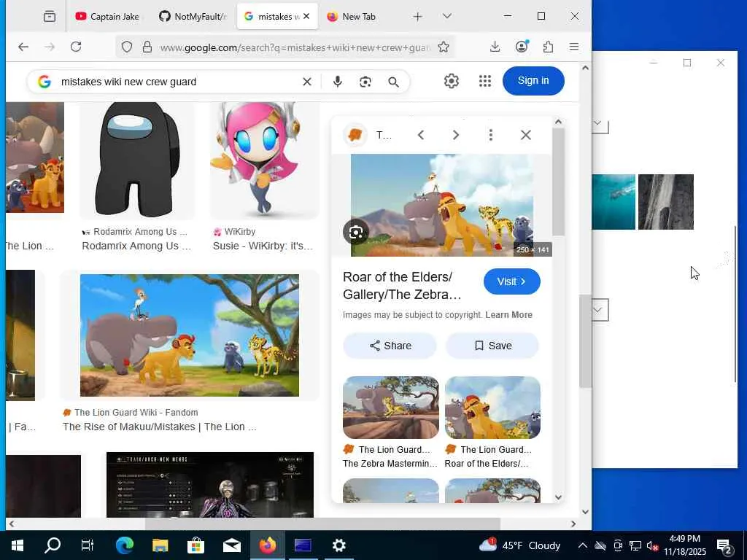This screenshot has width=747, height=560.
Task: Open the Learn More copyright link
Action: coord(508,315)
